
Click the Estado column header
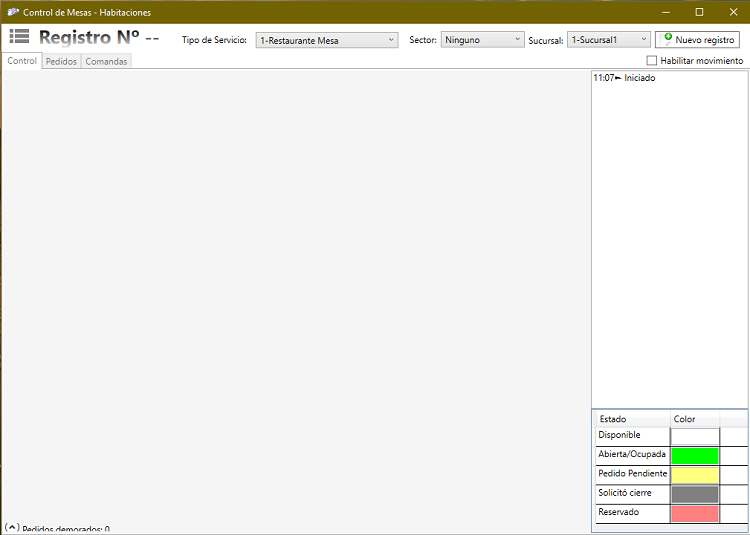click(632, 419)
